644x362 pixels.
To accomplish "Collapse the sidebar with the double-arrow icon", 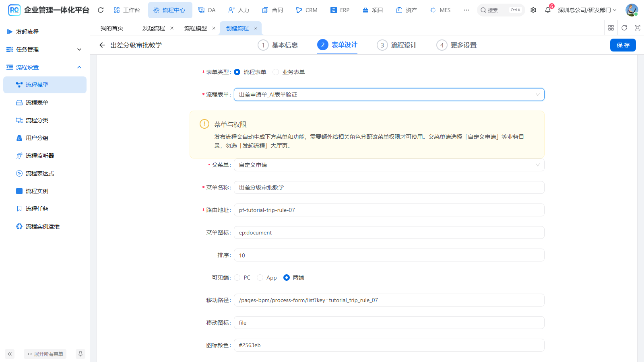I will tap(10, 354).
